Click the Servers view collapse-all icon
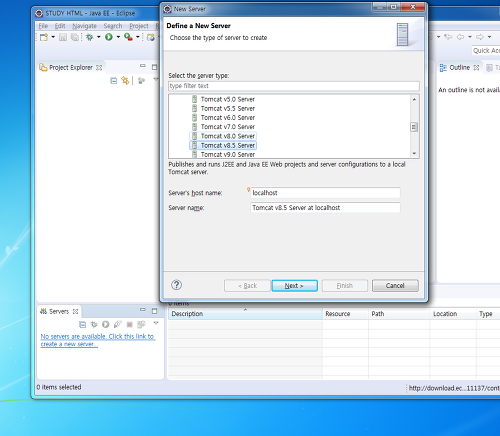The height and width of the screenshot is (436, 500). click(82, 324)
